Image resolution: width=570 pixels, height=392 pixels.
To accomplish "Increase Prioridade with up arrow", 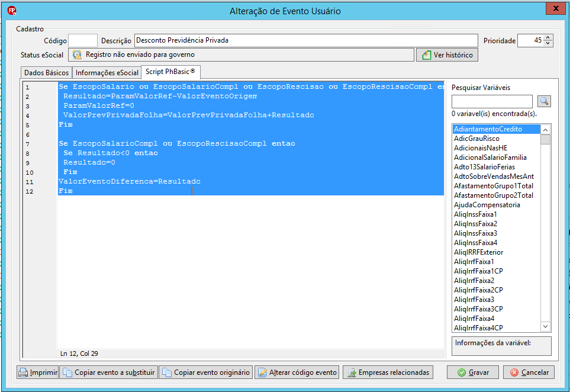I will pyautogui.click(x=548, y=37).
